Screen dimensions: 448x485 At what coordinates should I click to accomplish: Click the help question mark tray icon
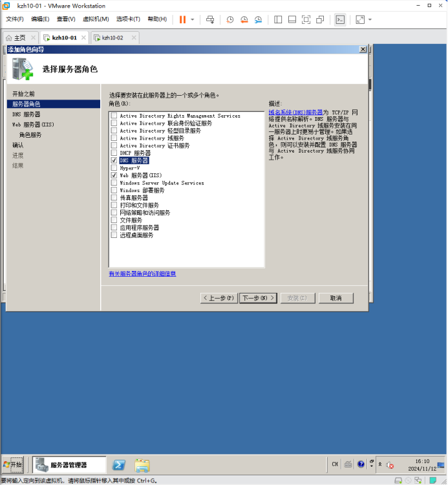(361, 464)
